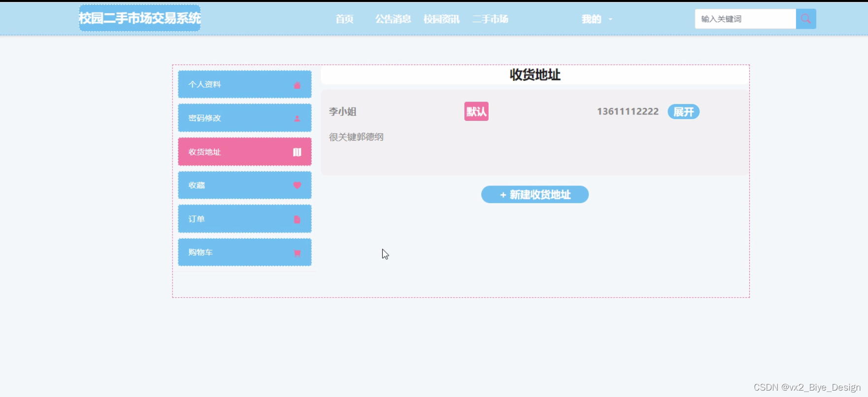Click the user icon on 密码修改 row
The image size is (868, 397).
(297, 118)
